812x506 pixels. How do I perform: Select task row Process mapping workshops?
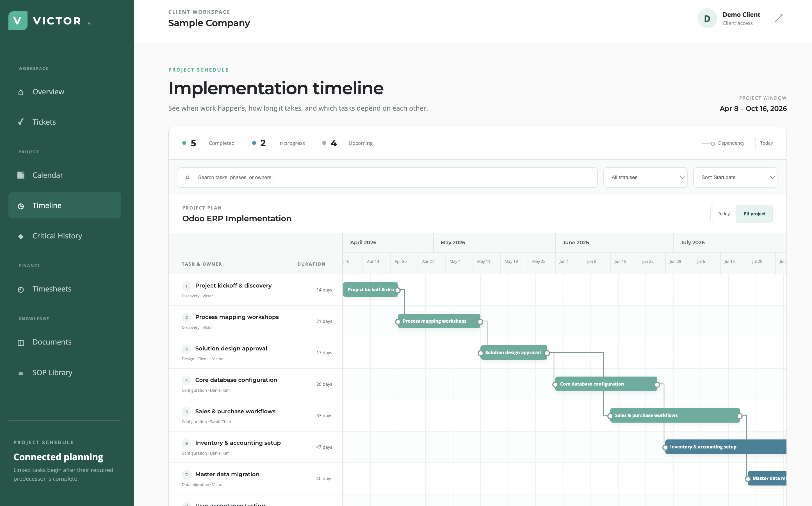coord(255,321)
